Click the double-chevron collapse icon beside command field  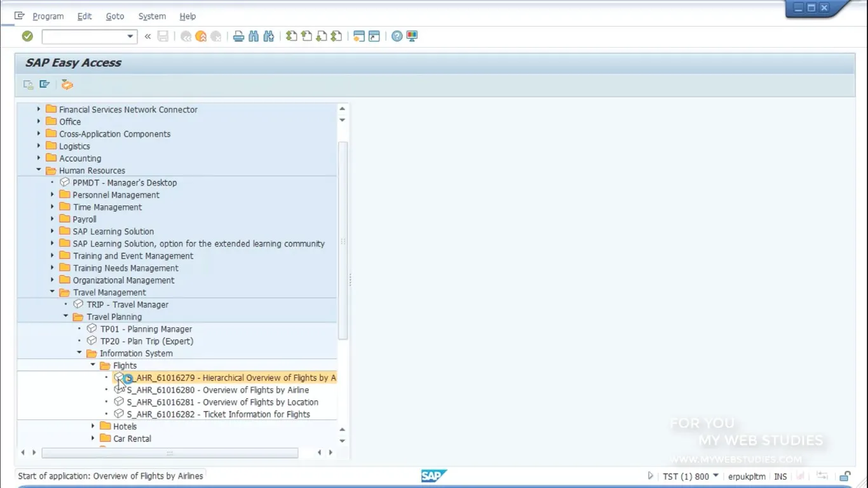point(147,36)
